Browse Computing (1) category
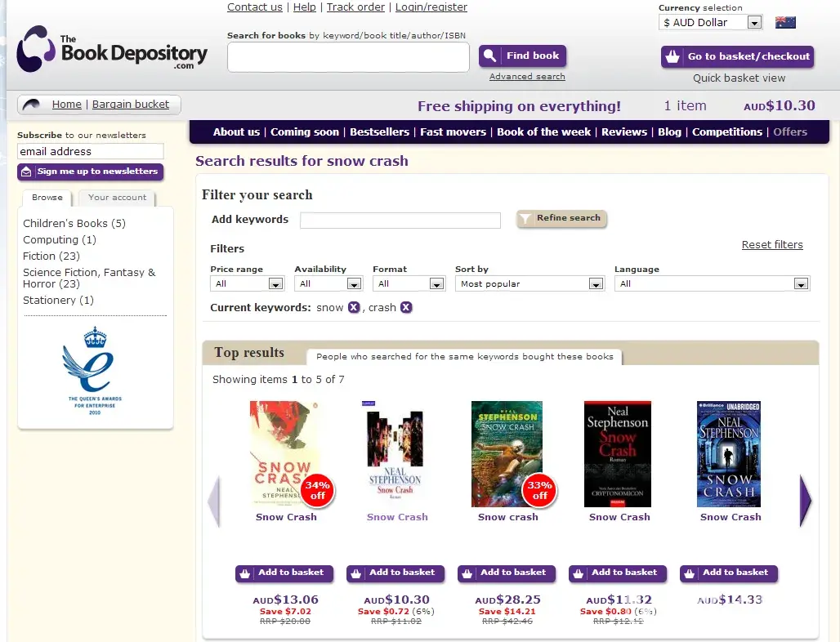Viewport: 840px width, 642px height. (x=60, y=240)
